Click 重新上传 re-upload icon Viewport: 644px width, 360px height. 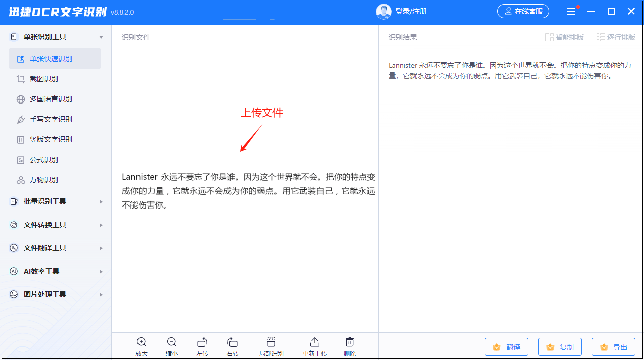(315, 342)
